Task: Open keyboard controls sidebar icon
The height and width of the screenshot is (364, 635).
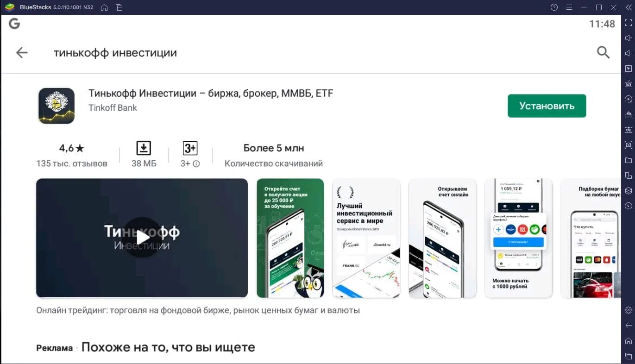Action: (629, 84)
